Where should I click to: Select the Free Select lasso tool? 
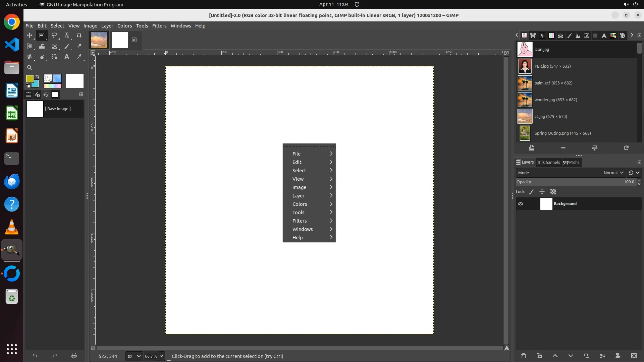tap(54, 35)
